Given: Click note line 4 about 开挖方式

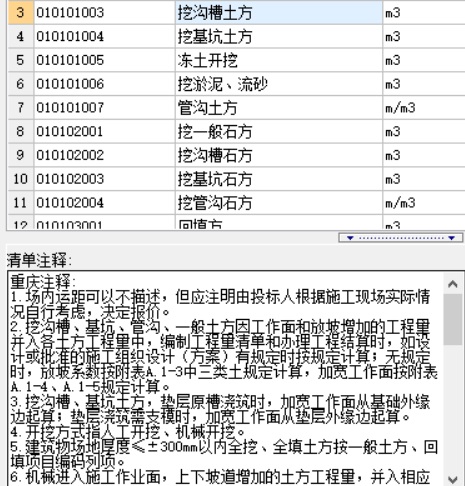Looking at the screenshot, I should pyautogui.click(x=128, y=432).
